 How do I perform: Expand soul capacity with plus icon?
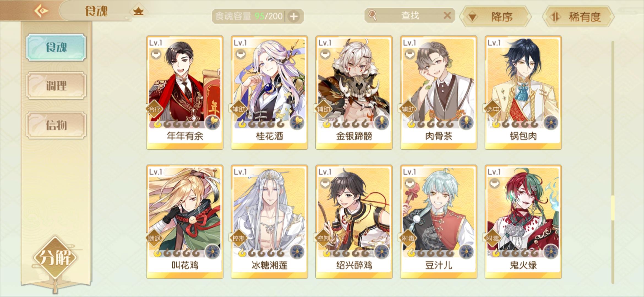coord(294,16)
